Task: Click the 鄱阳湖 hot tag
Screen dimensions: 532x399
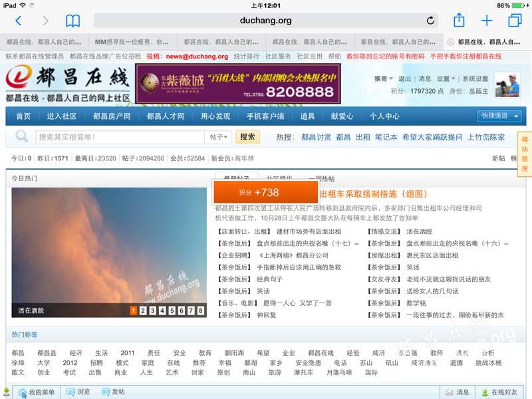Action: click(x=234, y=353)
